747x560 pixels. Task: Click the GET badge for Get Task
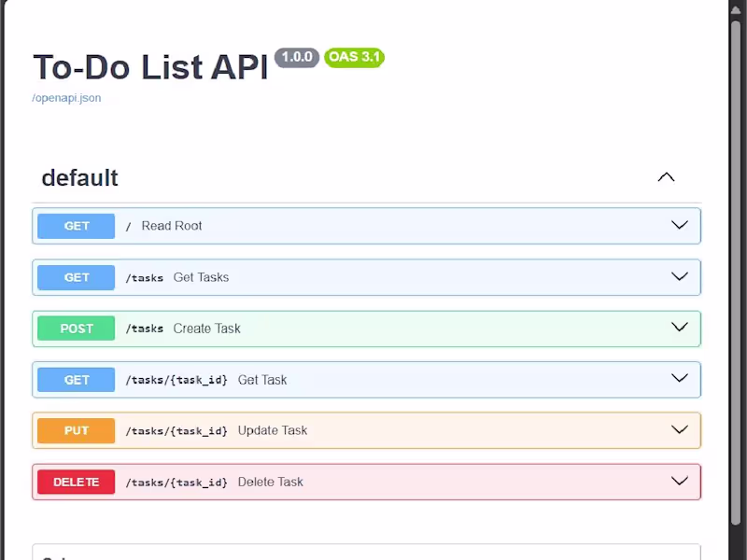[x=75, y=379]
